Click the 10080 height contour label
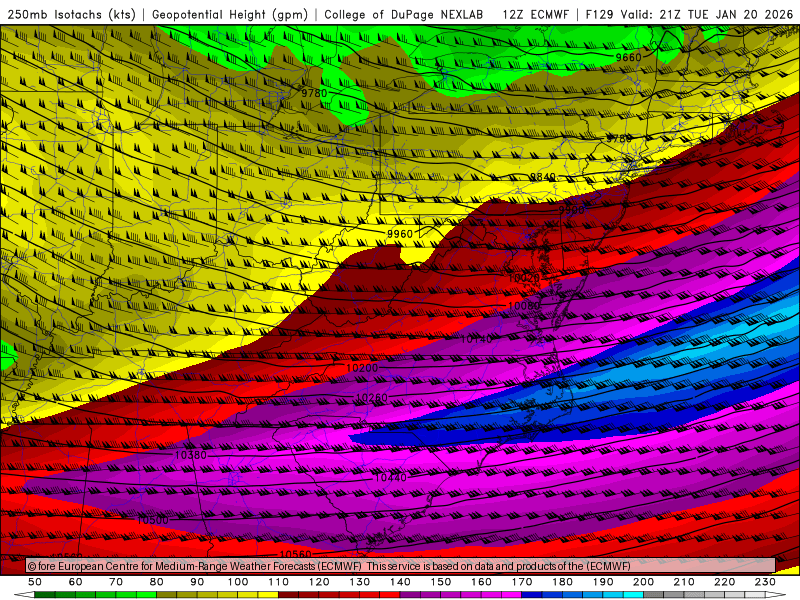 click(524, 306)
